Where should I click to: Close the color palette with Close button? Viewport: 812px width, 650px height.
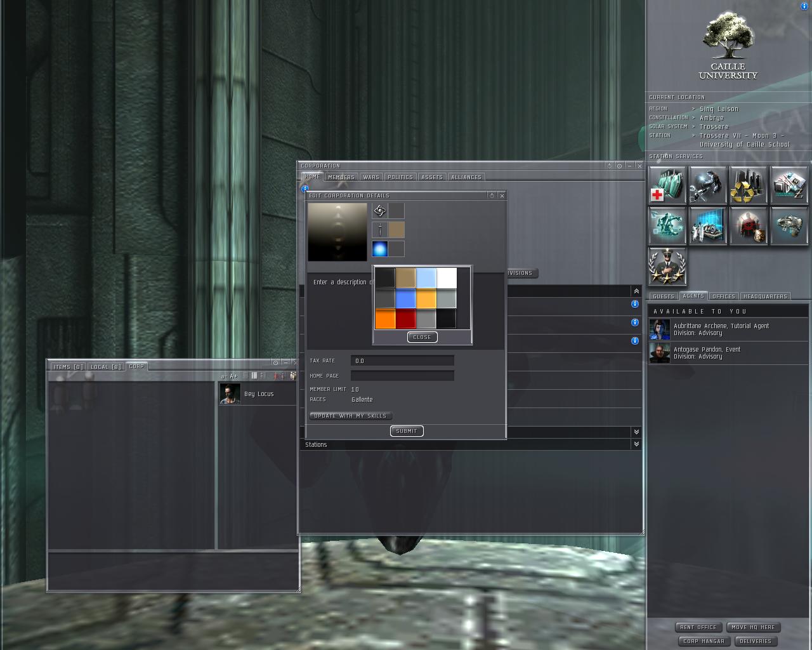(x=422, y=337)
